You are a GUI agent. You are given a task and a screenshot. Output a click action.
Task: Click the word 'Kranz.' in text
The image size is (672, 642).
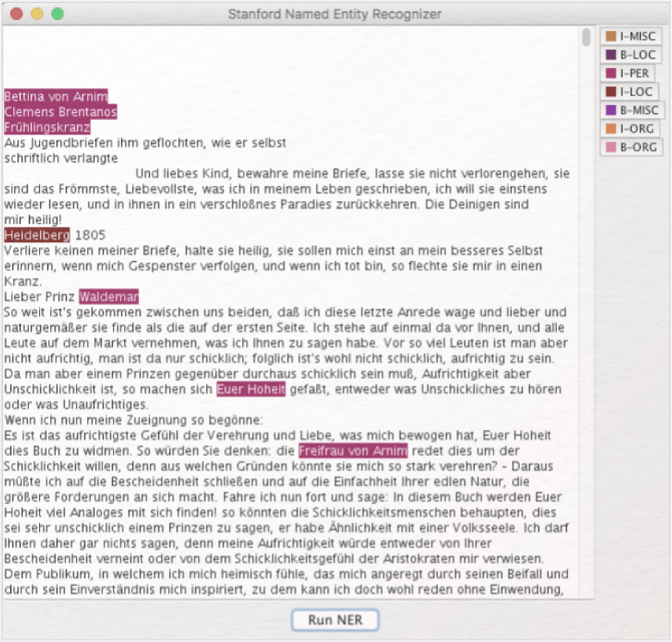[23, 281]
